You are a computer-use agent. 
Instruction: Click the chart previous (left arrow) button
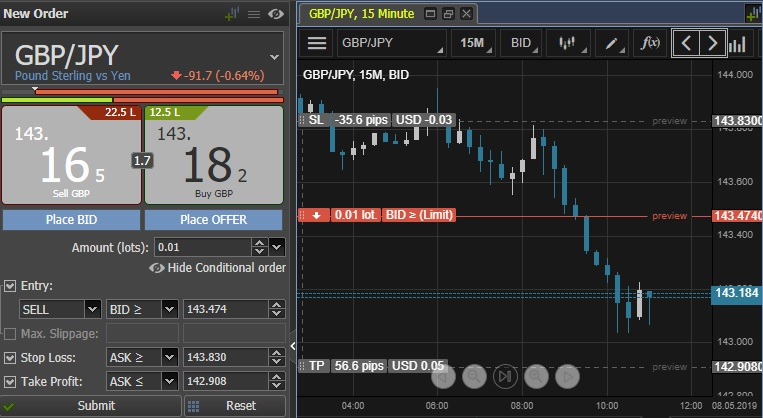[x=686, y=43]
